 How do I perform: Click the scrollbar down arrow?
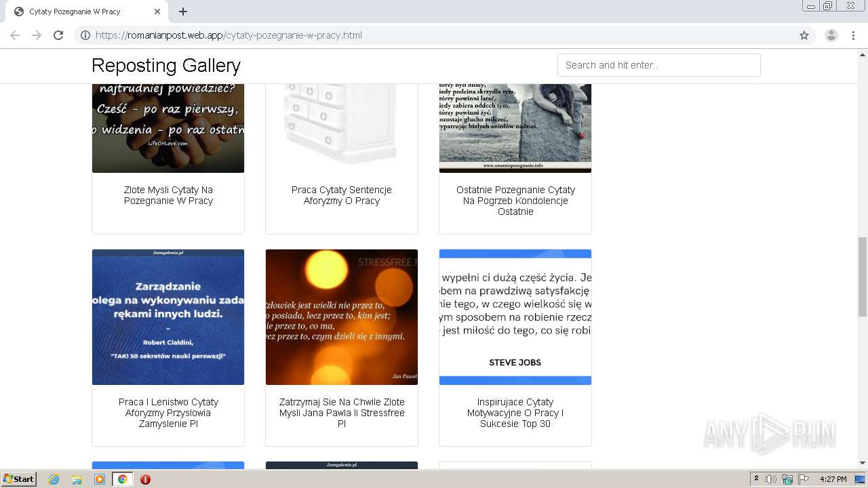[x=863, y=464]
